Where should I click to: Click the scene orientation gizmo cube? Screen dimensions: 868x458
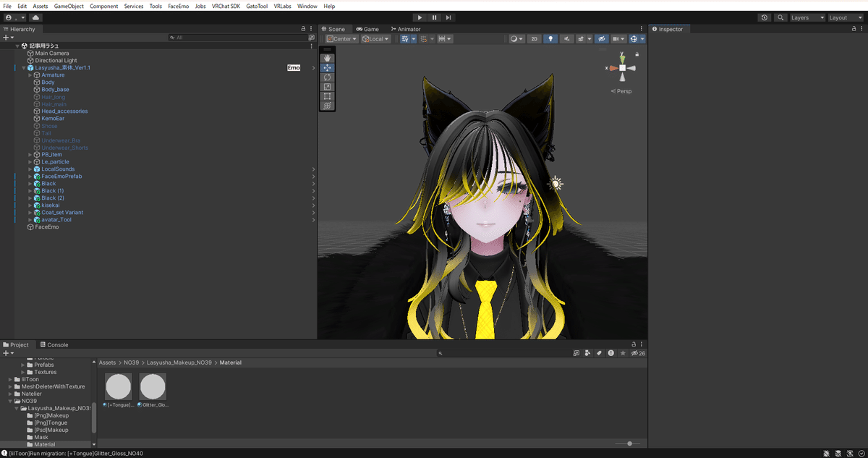coord(622,68)
